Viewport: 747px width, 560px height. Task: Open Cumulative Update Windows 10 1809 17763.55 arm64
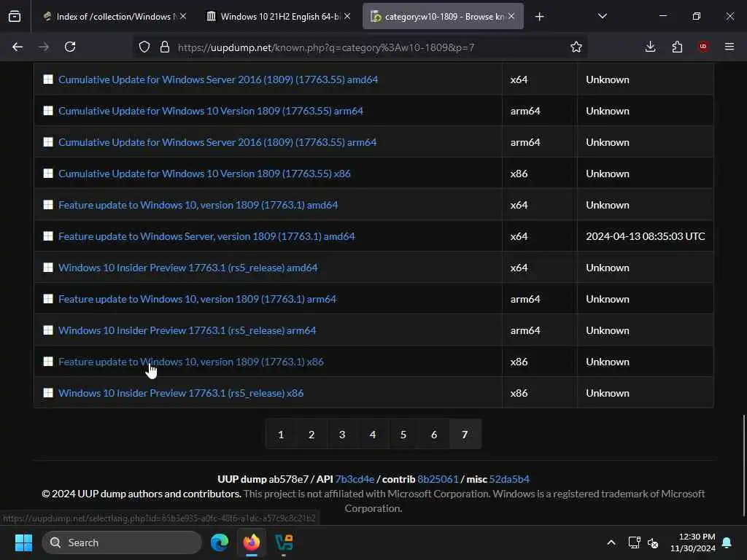(211, 111)
